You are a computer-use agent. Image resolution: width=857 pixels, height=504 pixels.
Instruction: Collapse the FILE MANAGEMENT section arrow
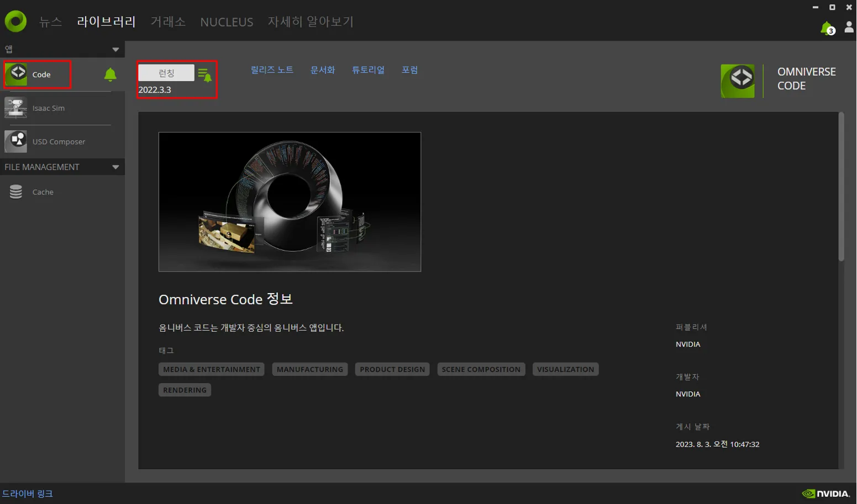(x=115, y=167)
